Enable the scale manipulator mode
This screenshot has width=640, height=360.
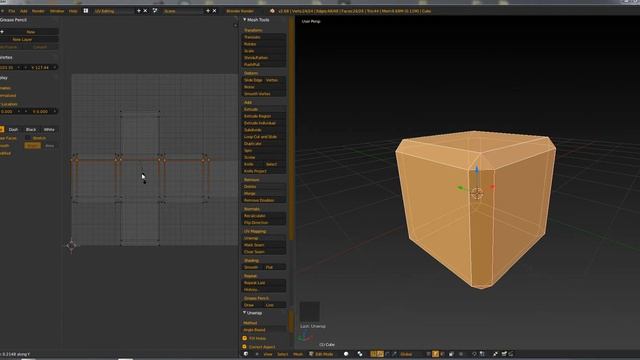tap(394, 354)
